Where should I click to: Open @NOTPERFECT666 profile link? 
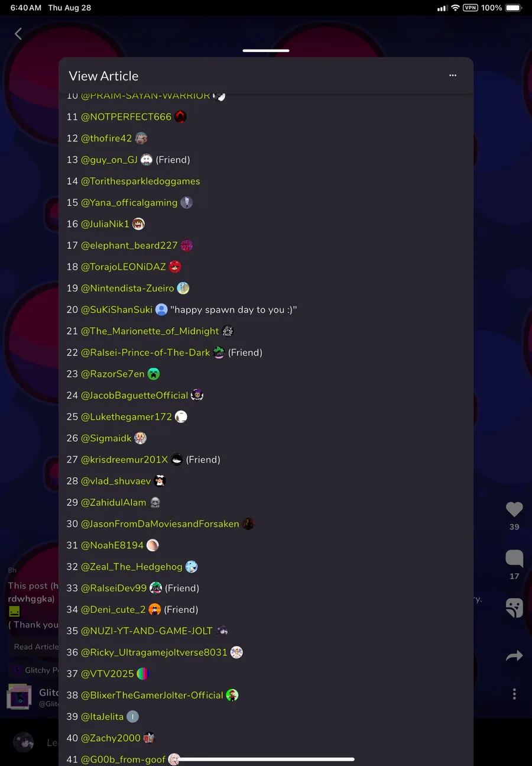(126, 117)
